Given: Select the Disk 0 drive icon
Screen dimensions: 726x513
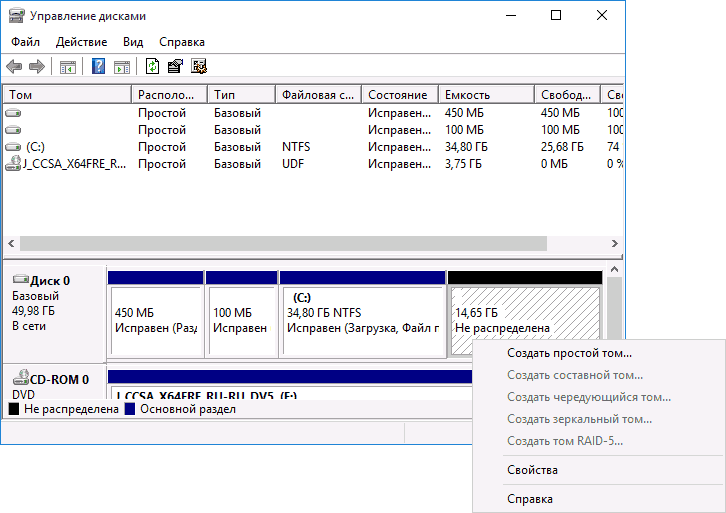Looking at the screenshot, I should [x=21, y=279].
